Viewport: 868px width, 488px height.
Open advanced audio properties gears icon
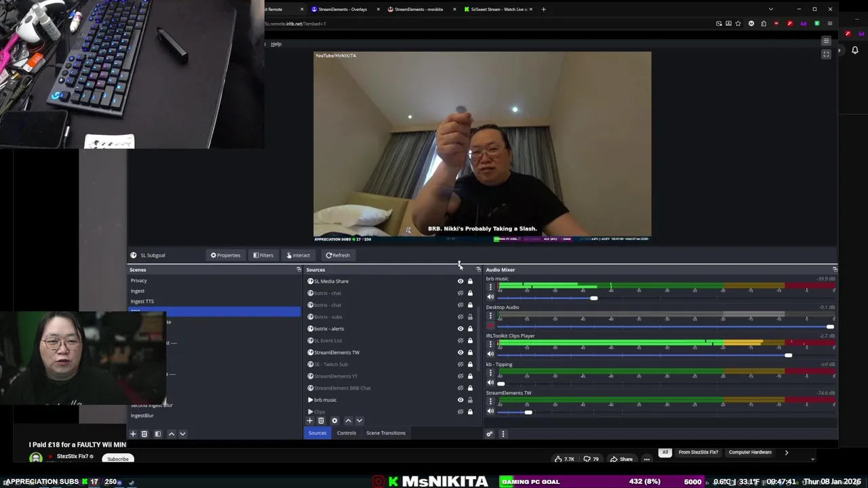click(489, 434)
